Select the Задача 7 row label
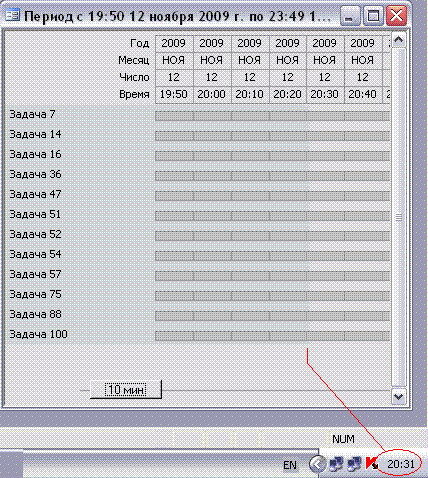428x478 pixels. point(32,114)
